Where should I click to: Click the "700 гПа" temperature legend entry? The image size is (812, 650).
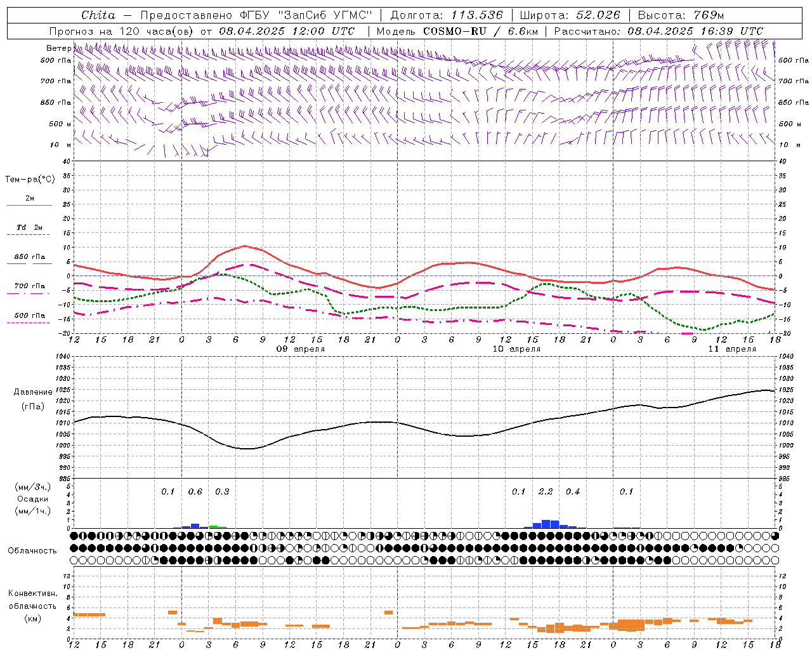pyautogui.click(x=30, y=286)
